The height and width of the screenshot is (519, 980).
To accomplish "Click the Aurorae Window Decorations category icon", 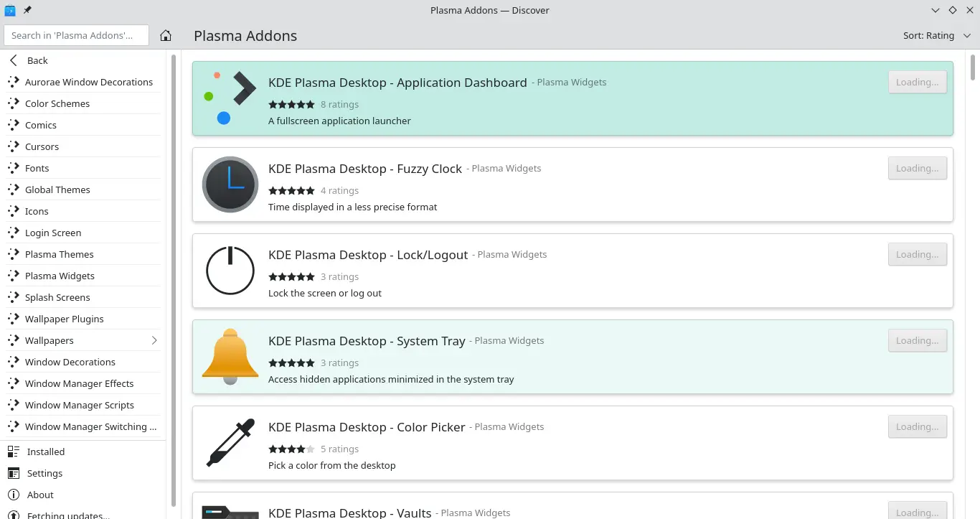I will [x=14, y=82].
